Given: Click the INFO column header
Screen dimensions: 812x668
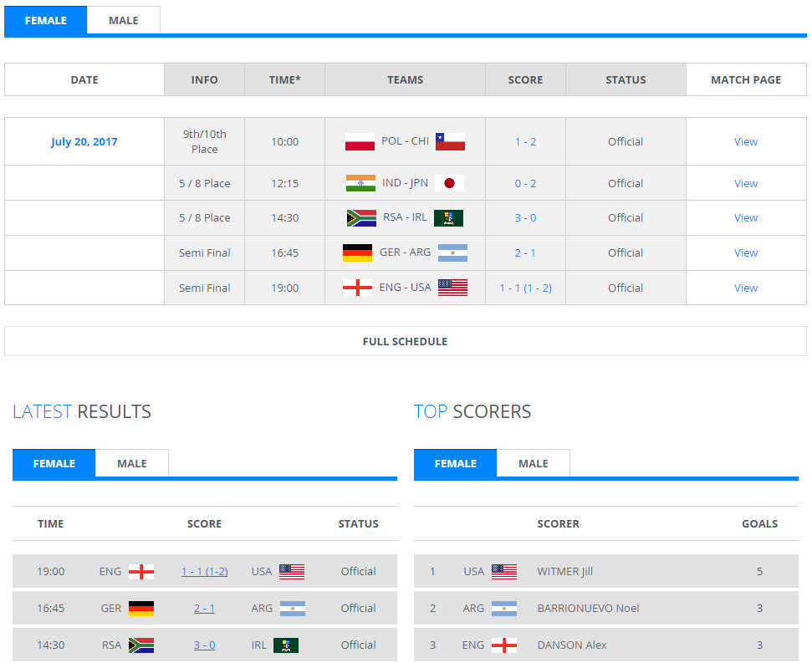Looking at the screenshot, I should pyautogui.click(x=205, y=79).
